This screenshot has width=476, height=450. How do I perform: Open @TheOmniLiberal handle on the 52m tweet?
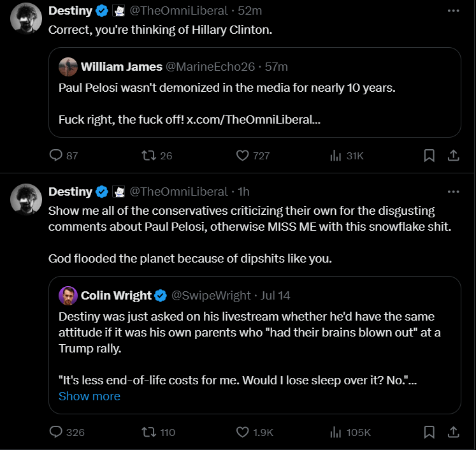[178, 11]
